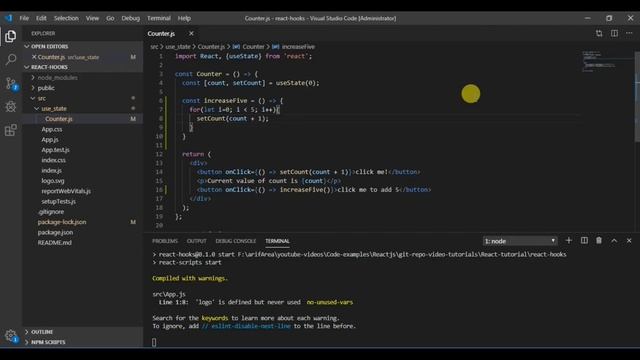Viewport: 640px width, 360px height.
Task: Switch to the Problems panel tab
Action: (165, 241)
